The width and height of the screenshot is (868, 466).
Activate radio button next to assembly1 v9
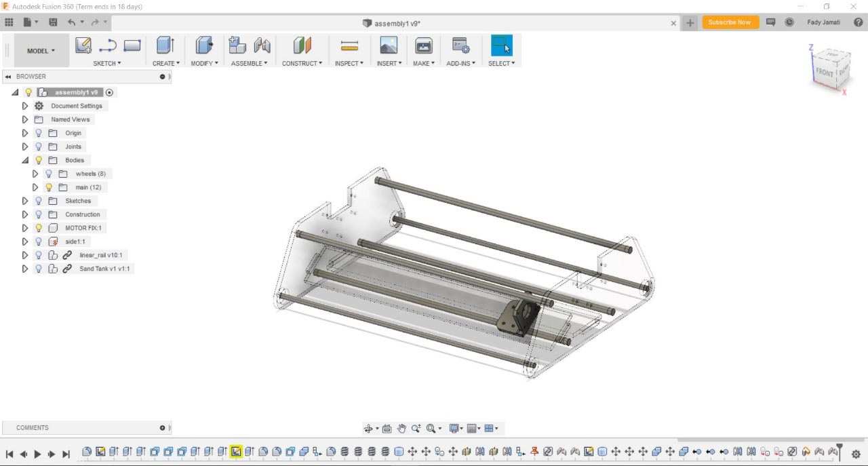110,92
